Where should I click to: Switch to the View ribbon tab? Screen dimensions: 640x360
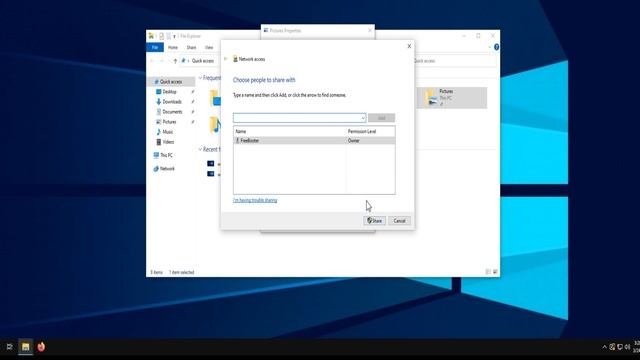point(209,47)
